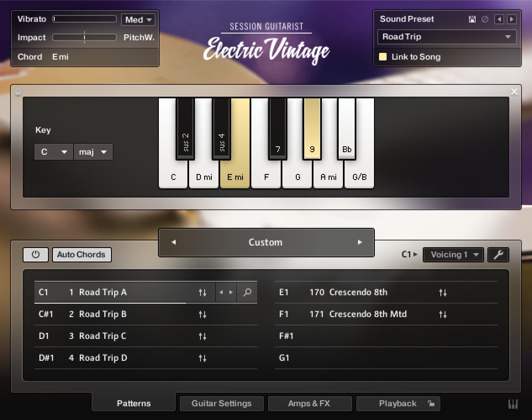The height and width of the screenshot is (420, 532).
Task: Switch to the Amps & FX tab
Action: pyautogui.click(x=310, y=404)
